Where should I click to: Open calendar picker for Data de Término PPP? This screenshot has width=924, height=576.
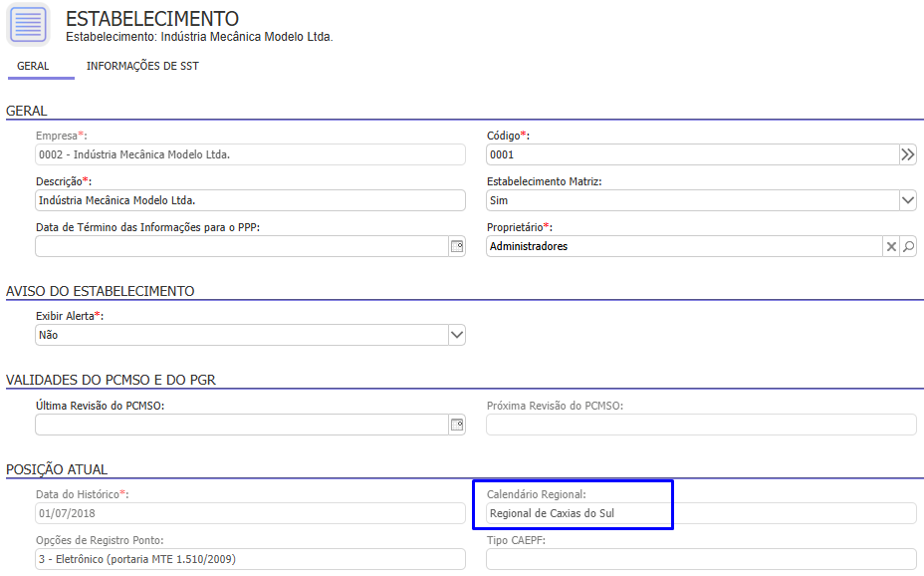tap(457, 246)
